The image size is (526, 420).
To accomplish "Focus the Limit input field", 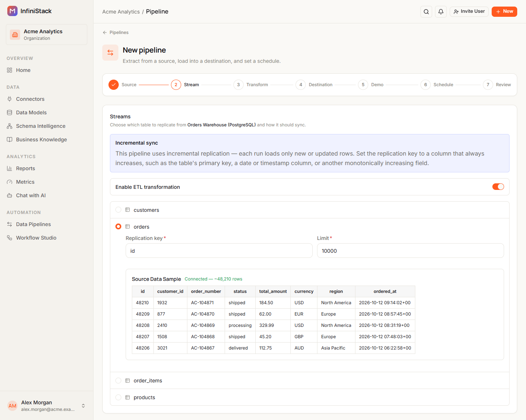I will [x=411, y=251].
